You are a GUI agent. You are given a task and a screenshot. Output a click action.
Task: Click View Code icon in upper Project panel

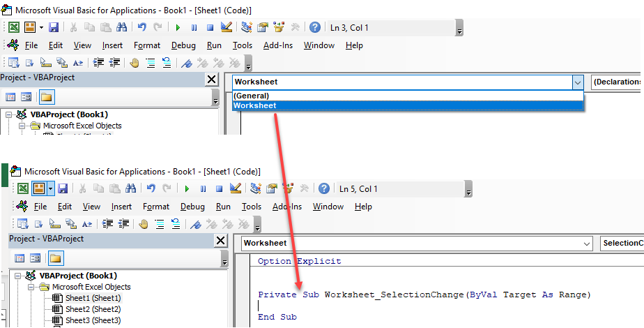pyautogui.click(x=10, y=98)
